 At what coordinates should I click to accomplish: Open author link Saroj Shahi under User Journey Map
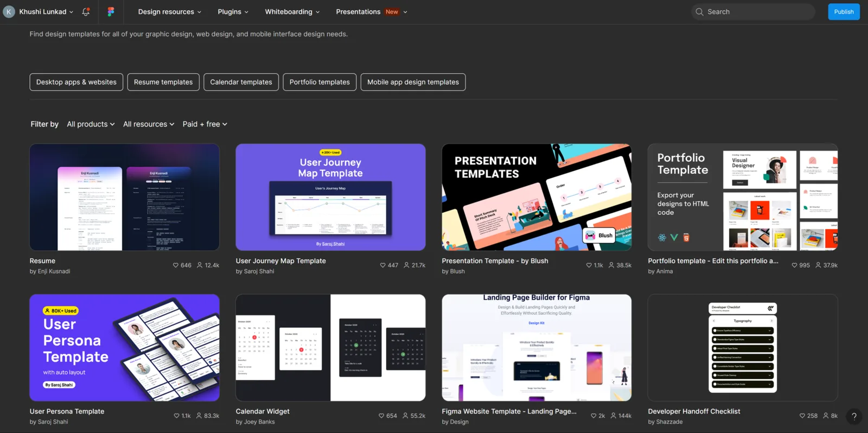pos(259,271)
